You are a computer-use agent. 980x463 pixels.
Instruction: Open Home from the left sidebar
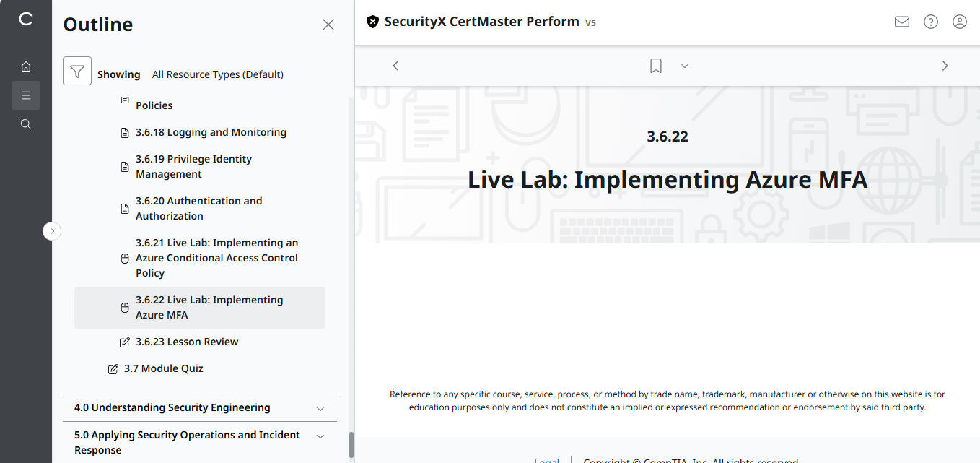tap(26, 66)
